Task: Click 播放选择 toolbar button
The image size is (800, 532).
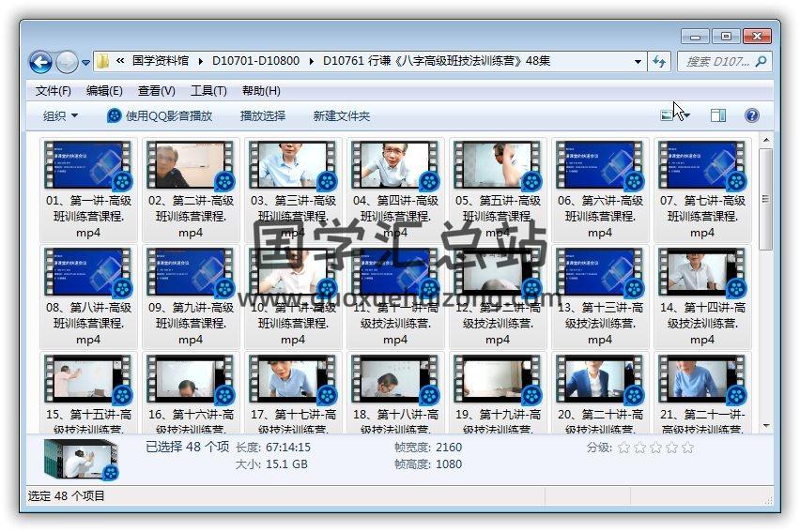Action: (x=263, y=115)
